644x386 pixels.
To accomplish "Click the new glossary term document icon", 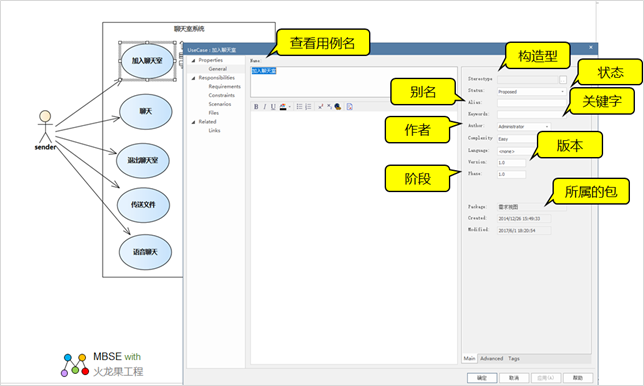I will pyautogui.click(x=350, y=107).
